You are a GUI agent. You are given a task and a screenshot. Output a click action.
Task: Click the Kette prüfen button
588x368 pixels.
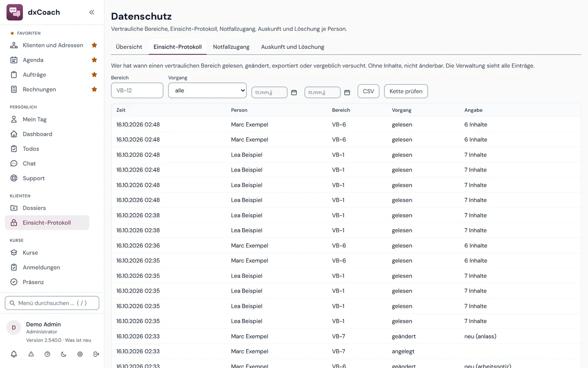click(x=406, y=91)
